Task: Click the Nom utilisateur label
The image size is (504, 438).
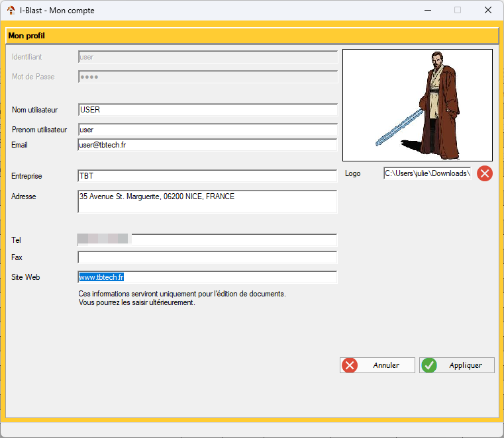Action: (x=34, y=110)
